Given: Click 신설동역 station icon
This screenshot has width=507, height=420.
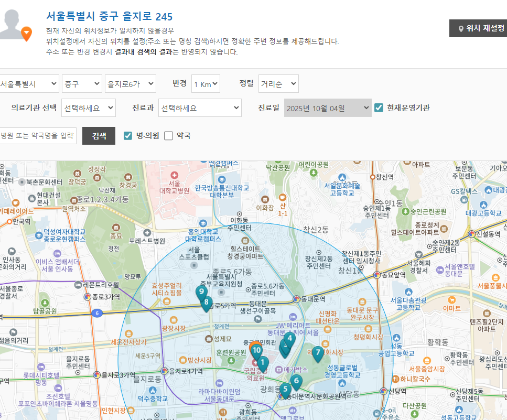Looking at the screenshot, I should coord(472,234).
